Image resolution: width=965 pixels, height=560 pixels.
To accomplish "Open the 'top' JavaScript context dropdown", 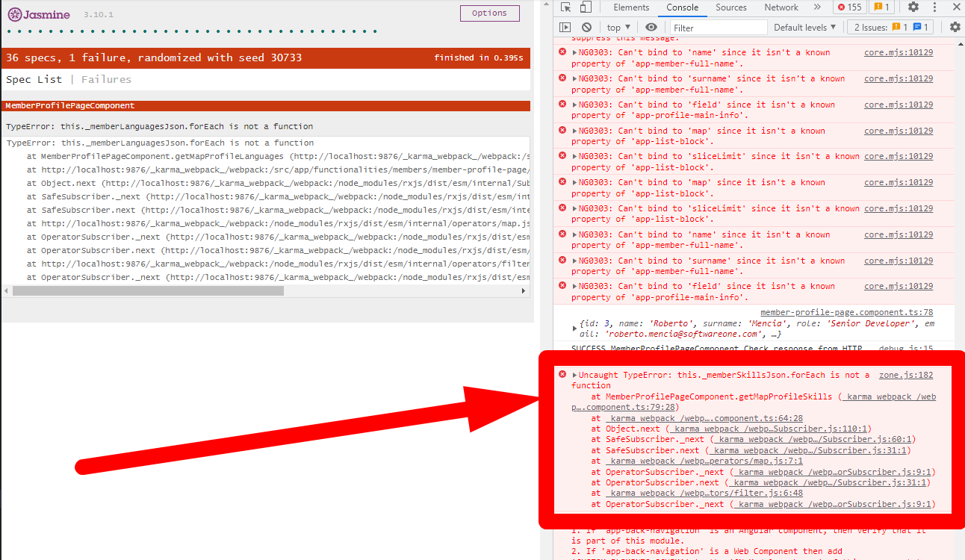I will pos(618,28).
